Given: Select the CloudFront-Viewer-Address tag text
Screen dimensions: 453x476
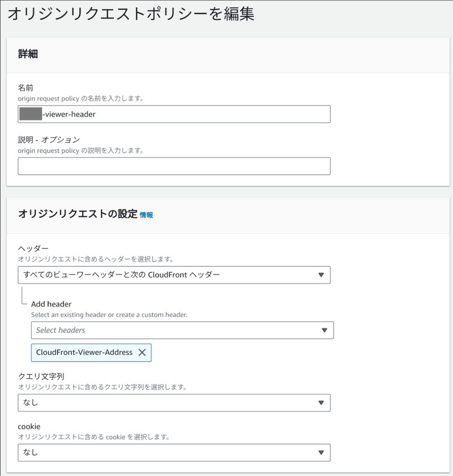Looking at the screenshot, I should pos(84,353).
